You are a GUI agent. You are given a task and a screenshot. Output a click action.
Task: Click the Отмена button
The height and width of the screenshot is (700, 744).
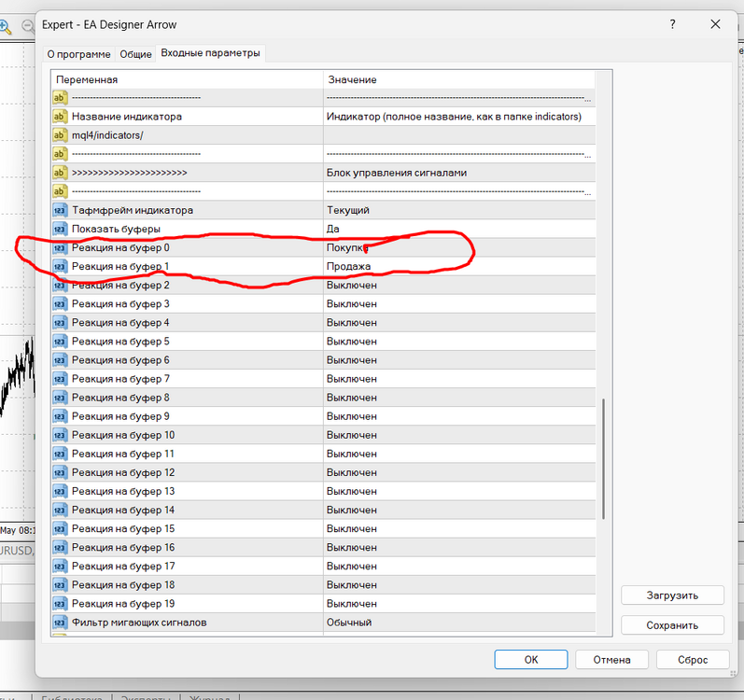(x=611, y=660)
